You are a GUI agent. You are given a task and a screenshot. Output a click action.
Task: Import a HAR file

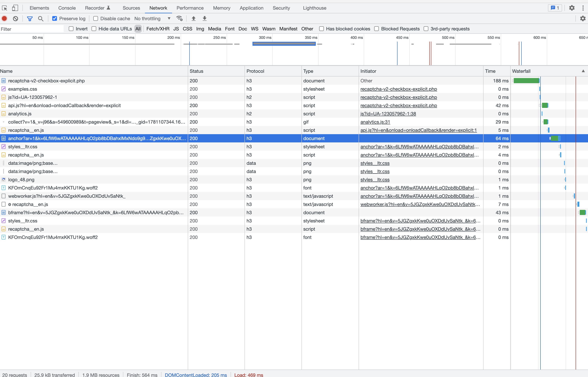point(193,18)
